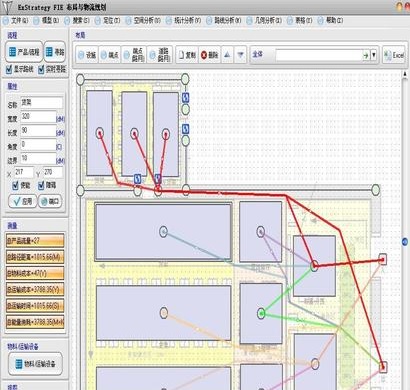Viewport: 410px width, 390px height.
Task: Click the move-down triangle toolbar icon
Action: (x=241, y=55)
